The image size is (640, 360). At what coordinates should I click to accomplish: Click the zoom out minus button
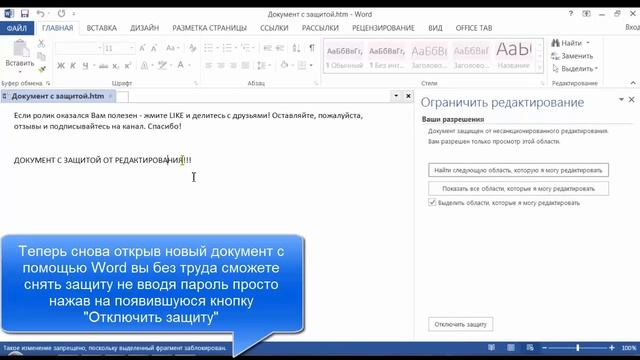pyautogui.click(x=544, y=348)
